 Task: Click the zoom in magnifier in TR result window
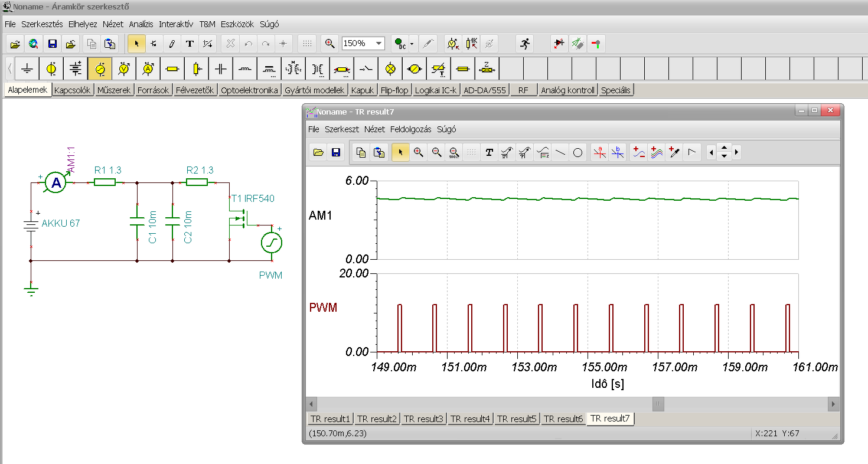click(x=419, y=152)
